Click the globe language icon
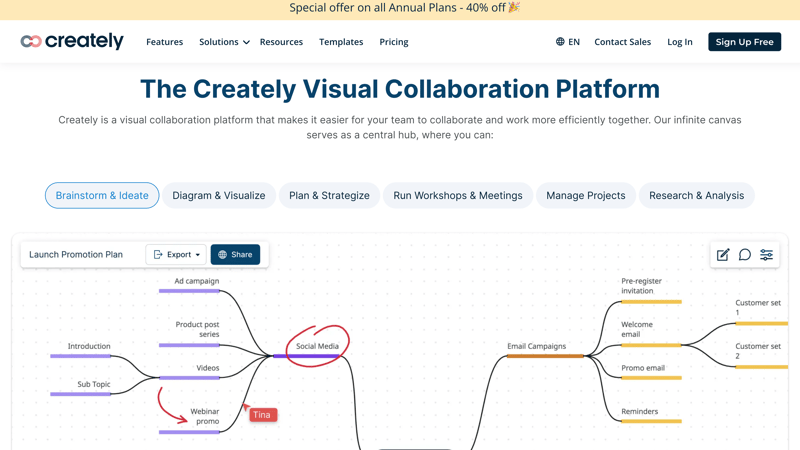This screenshot has width=800, height=450. coord(560,42)
